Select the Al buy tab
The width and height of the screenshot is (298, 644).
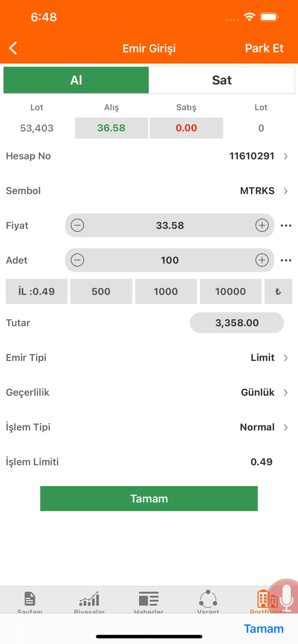pyautogui.click(x=76, y=80)
